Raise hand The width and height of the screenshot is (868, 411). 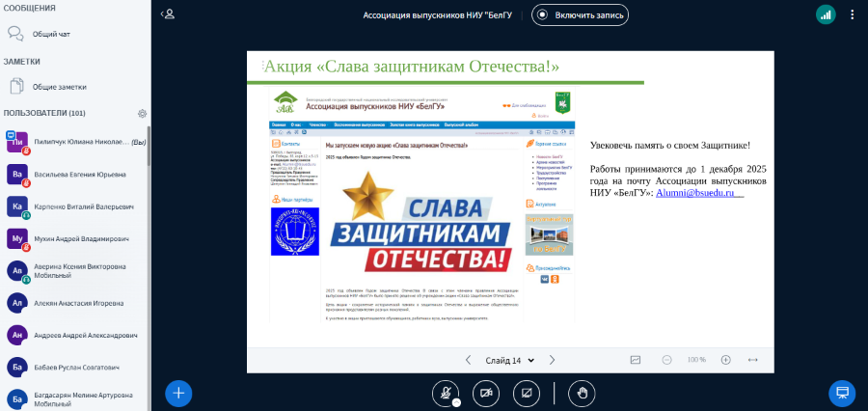click(582, 394)
